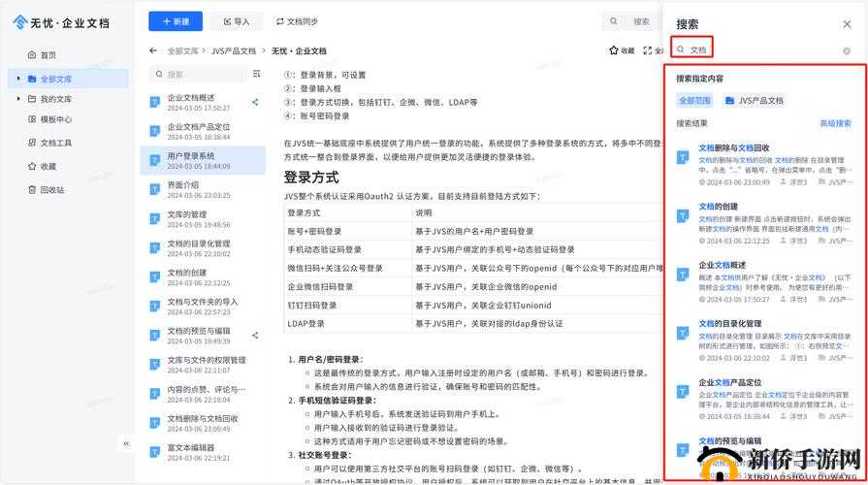Select 用户登录系统 document in the list
This screenshot has height=485, width=868.
point(203,160)
